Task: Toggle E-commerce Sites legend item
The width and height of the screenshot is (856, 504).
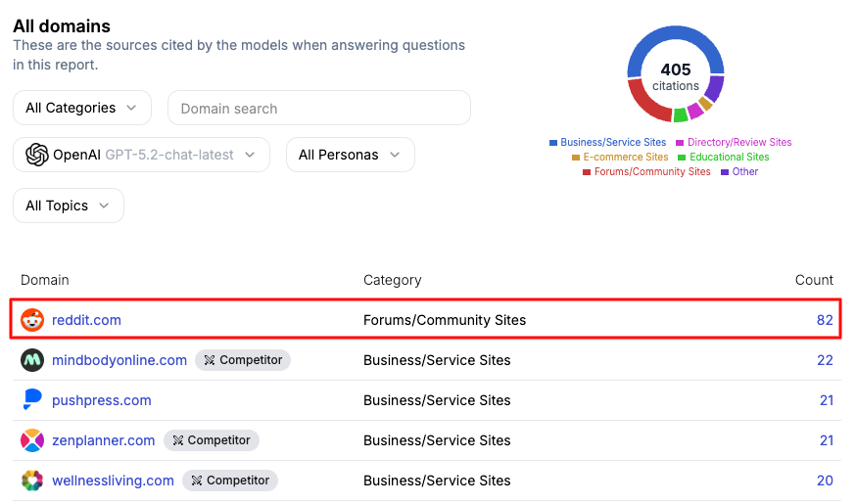Action: [x=620, y=158]
